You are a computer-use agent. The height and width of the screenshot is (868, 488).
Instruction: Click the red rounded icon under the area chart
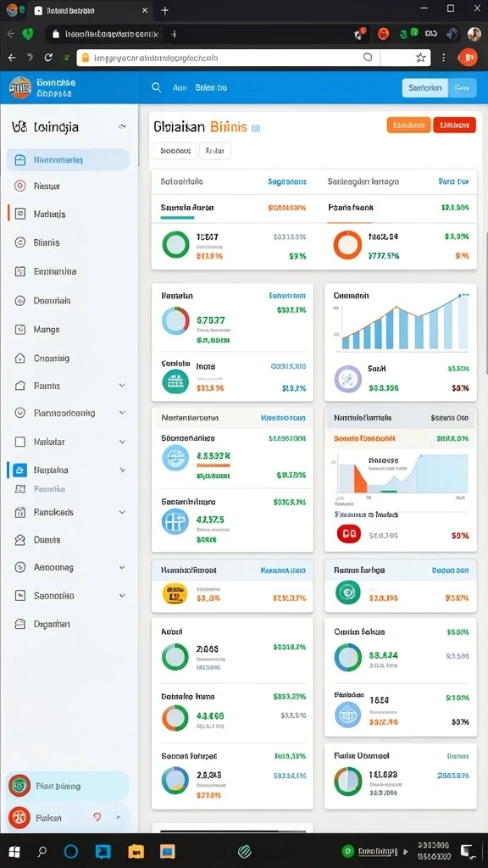point(349,534)
